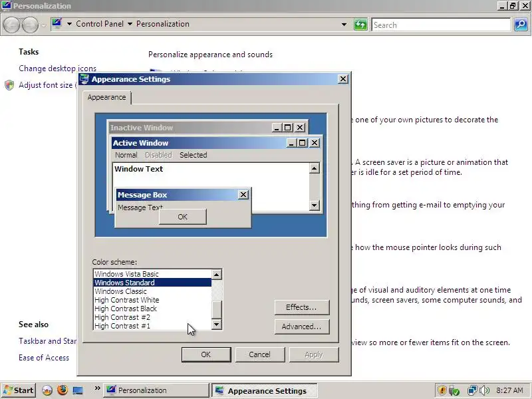Pick High Contrast Black scheme
Image resolution: width=532 pixels, height=399 pixels.
pyautogui.click(x=152, y=309)
